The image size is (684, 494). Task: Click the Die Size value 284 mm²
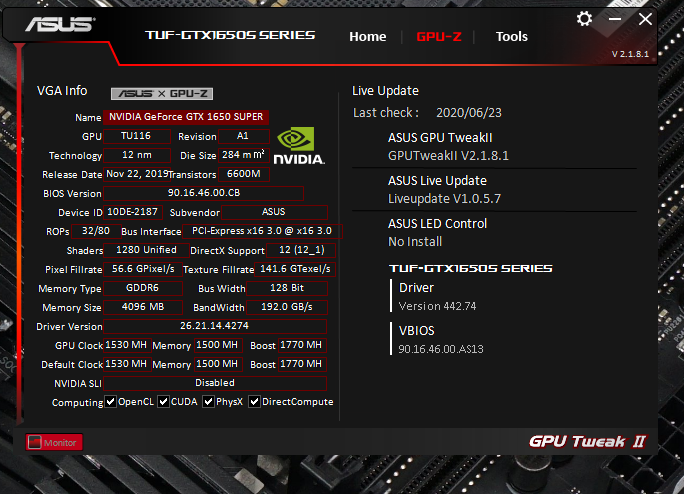click(243, 155)
